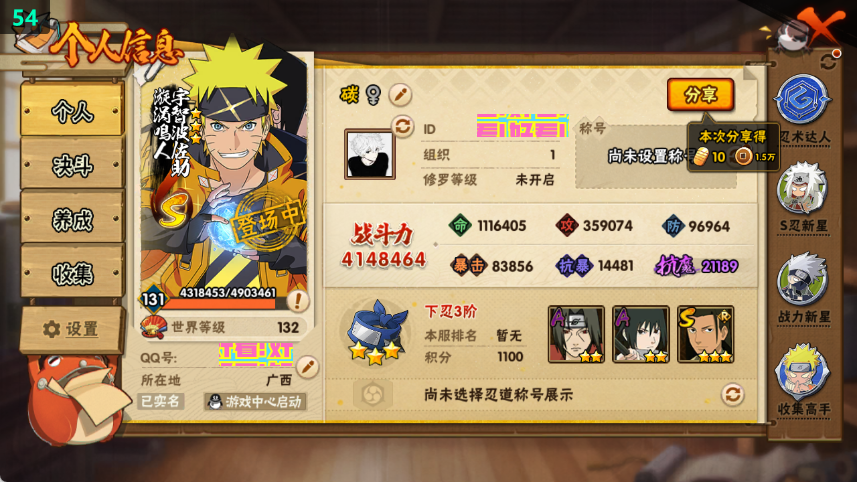Edit nickname with pencil icon beside name

point(400,95)
